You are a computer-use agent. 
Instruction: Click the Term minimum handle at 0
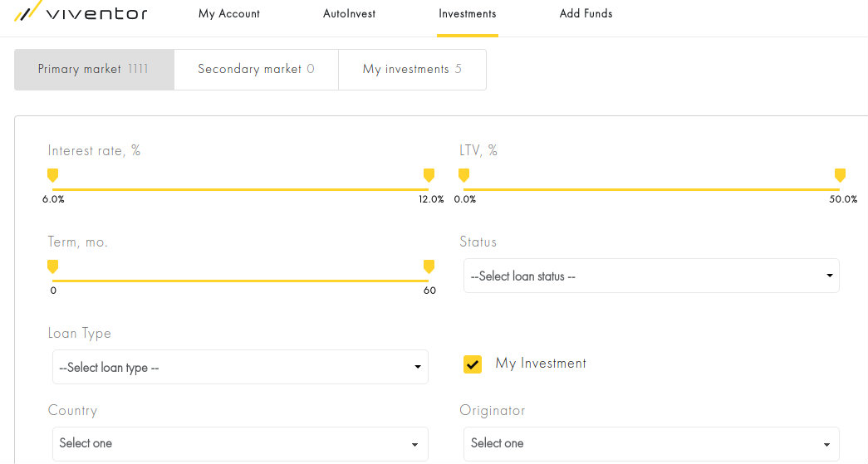(x=52, y=267)
